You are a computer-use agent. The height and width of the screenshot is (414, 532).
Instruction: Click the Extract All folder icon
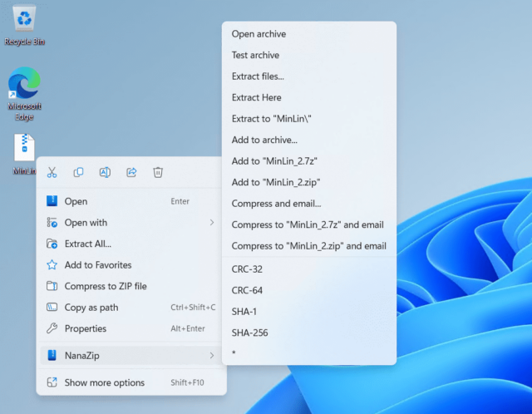52,244
